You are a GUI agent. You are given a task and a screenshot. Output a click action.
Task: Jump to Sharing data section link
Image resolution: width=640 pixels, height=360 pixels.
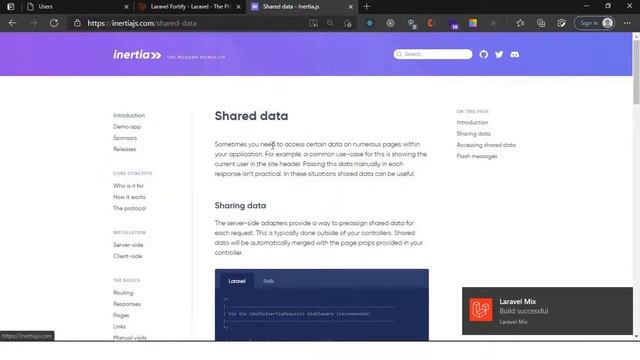tap(473, 134)
